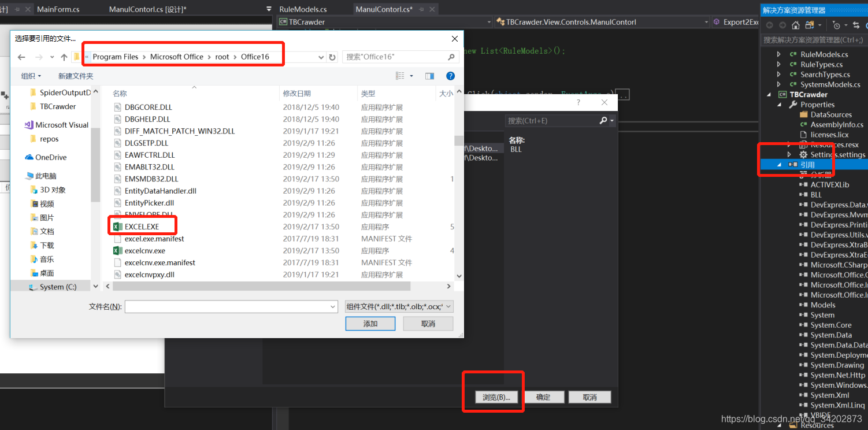
Task: Open file type filter dropdown
Action: coord(448,307)
